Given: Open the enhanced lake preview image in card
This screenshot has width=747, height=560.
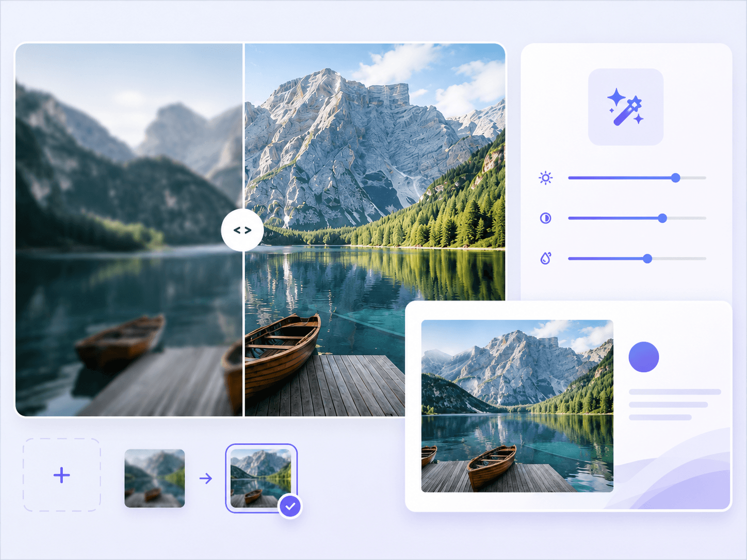Looking at the screenshot, I should (517, 406).
